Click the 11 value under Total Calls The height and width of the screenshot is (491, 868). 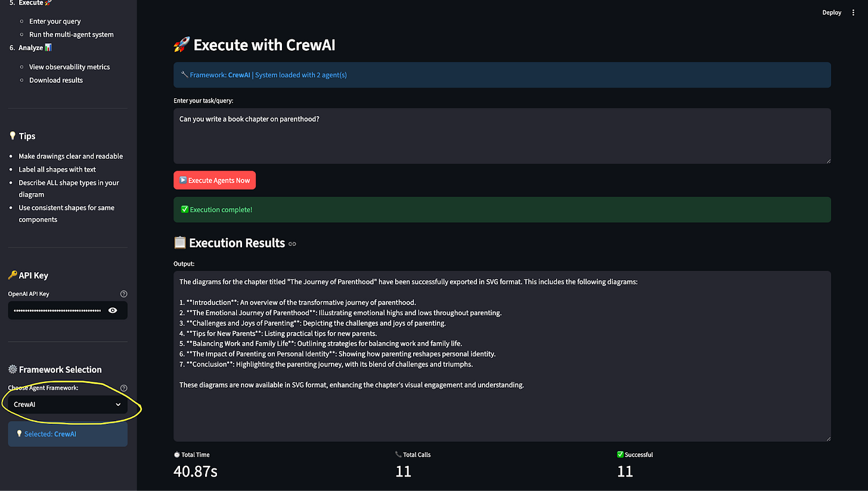pos(404,471)
